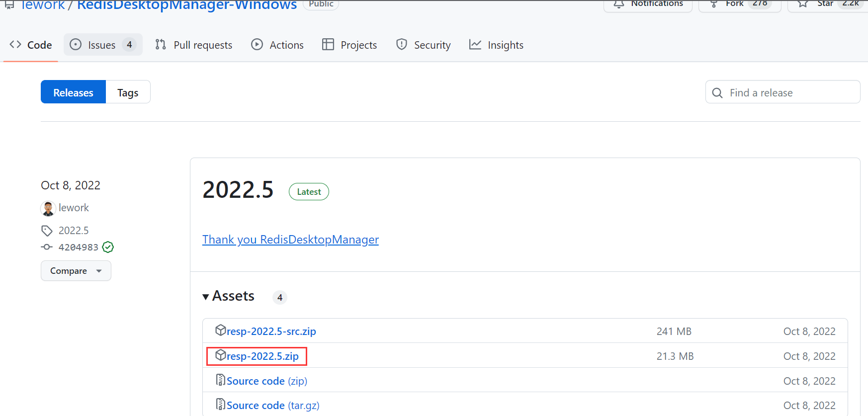Open the Projects tab
Screen dimensions: 868x416
point(349,45)
